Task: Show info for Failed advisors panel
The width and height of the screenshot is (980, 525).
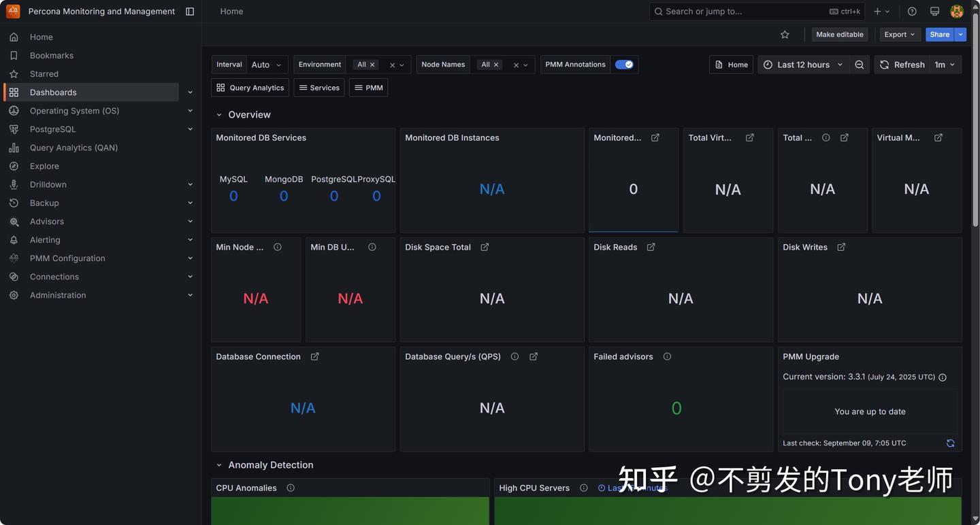Action: coord(667,356)
